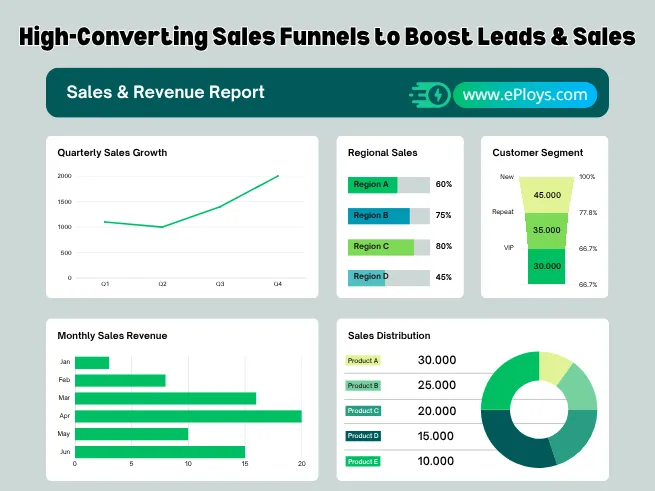Image resolution: width=655 pixels, height=491 pixels.
Task: Click the ePloys lightning bolt logo icon
Action: point(430,95)
